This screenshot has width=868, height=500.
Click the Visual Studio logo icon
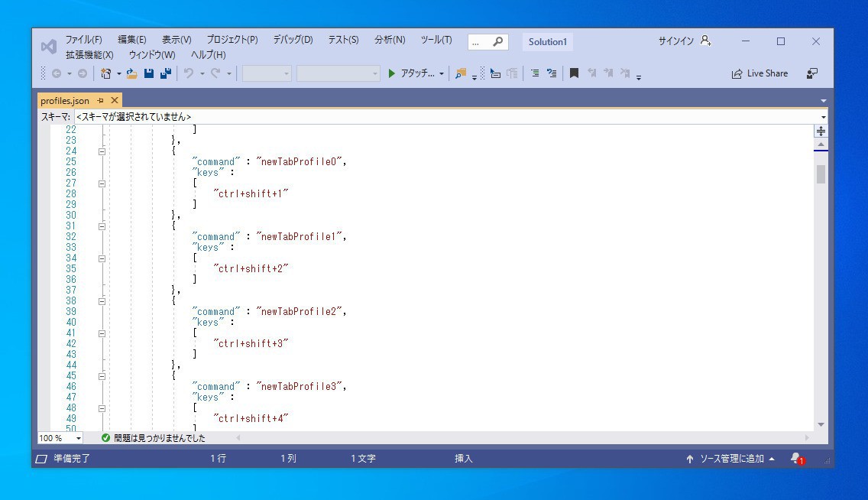[49, 47]
